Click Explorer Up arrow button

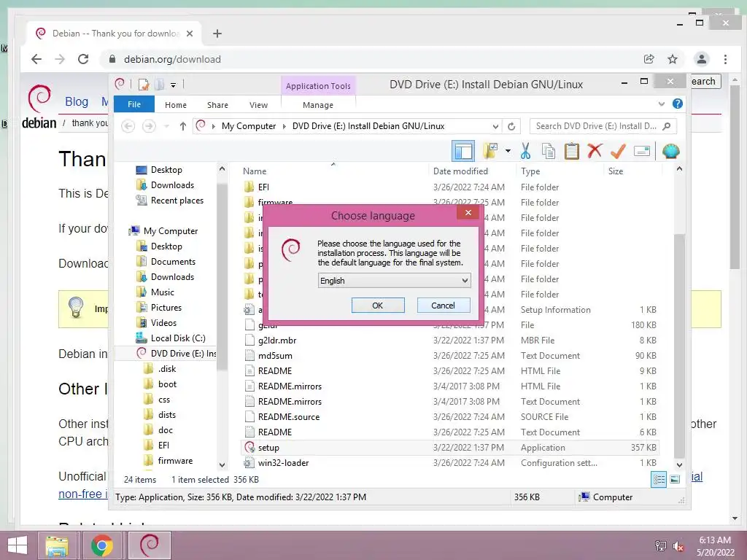(x=183, y=126)
